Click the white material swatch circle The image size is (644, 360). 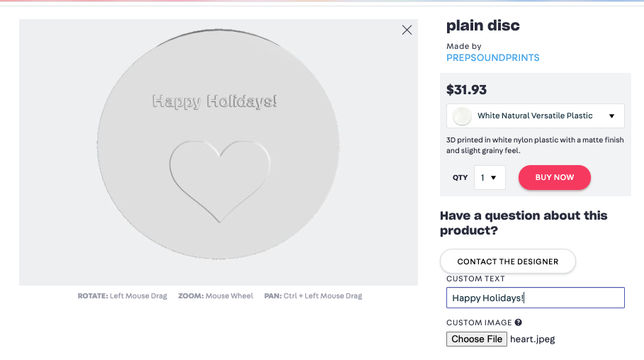coord(462,116)
